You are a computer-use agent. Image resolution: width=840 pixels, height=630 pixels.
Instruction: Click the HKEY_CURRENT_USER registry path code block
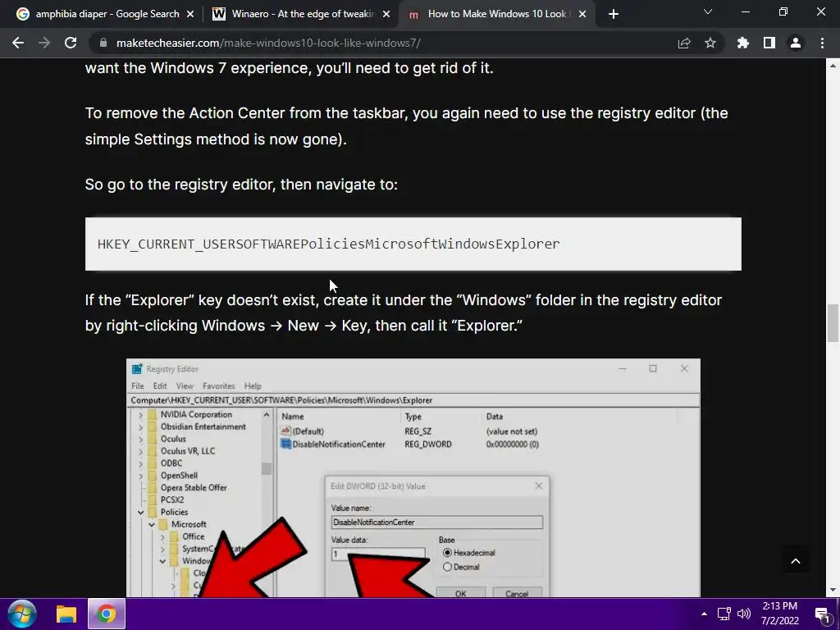click(x=413, y=244)
